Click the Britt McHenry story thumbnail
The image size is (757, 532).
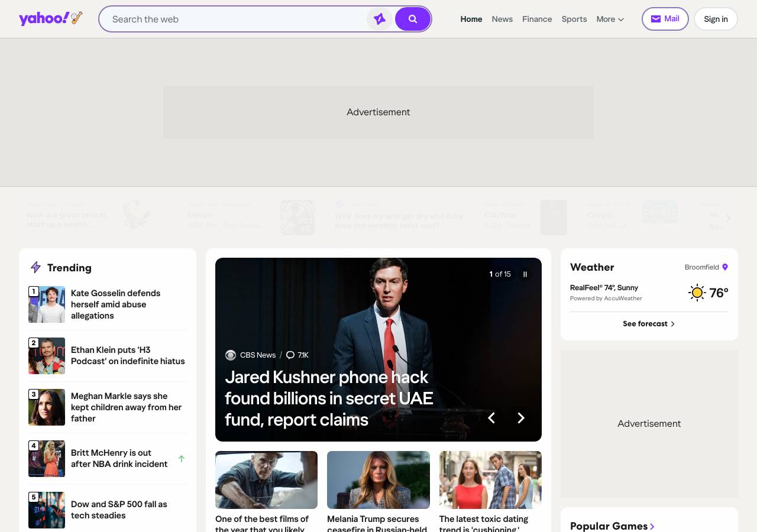click(47, 459)
